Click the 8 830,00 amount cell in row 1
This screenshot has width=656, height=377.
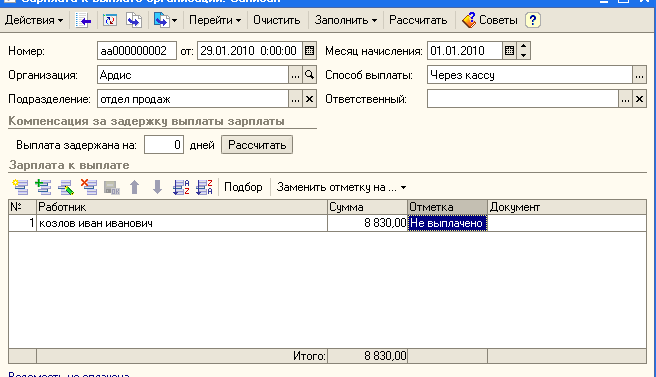[367, 223]
